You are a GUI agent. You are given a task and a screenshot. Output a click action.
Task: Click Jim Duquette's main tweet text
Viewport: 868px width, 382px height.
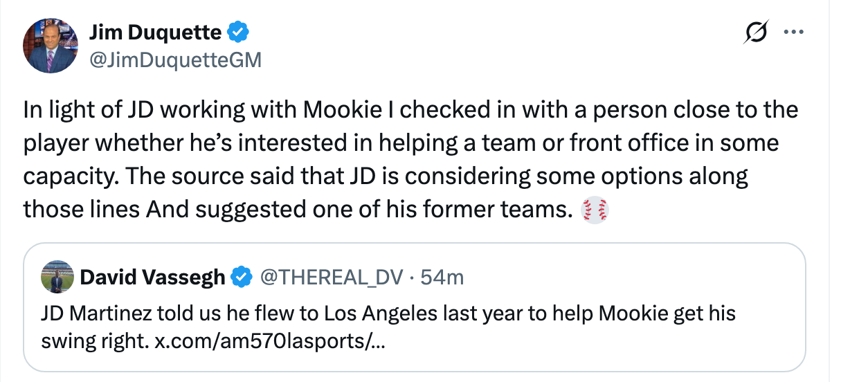(401, 159)
